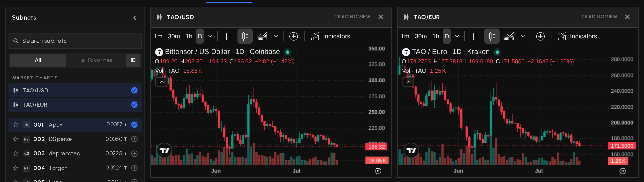Select Bars chart style on TAO/USD
This screenshot has height=182, width=644.
coord(228,36)
